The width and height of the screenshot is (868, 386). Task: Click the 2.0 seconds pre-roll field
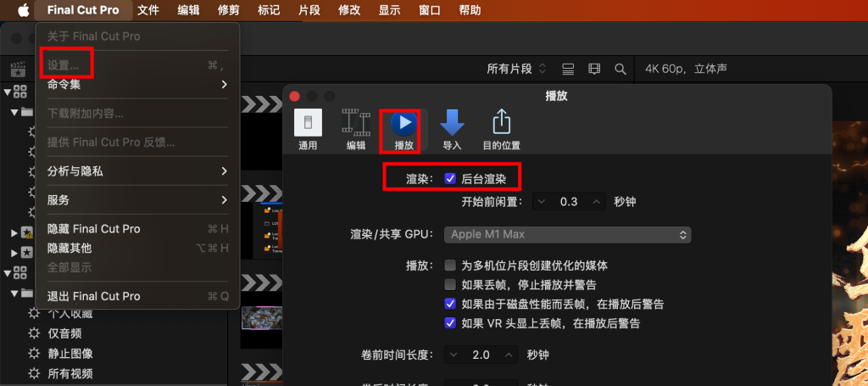point(481,355)
